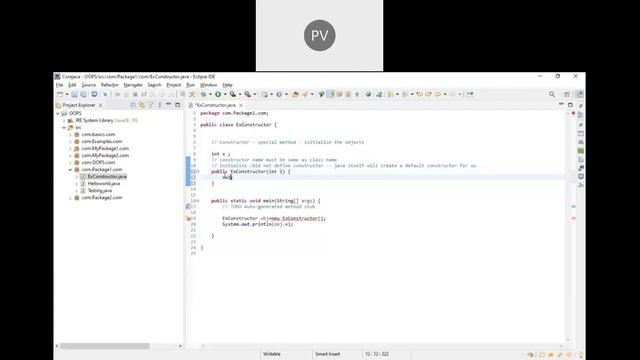Click the green Run button icon

[218, 94]
